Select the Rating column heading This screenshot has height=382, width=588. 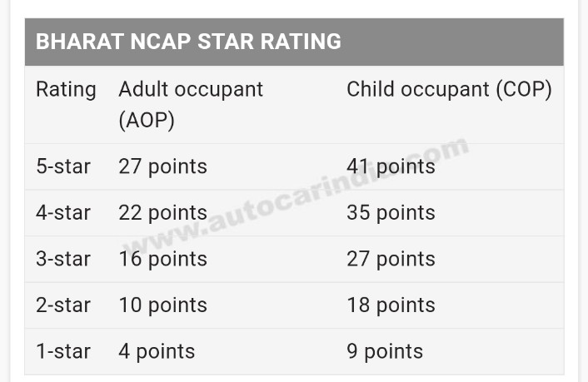[66, 90]
